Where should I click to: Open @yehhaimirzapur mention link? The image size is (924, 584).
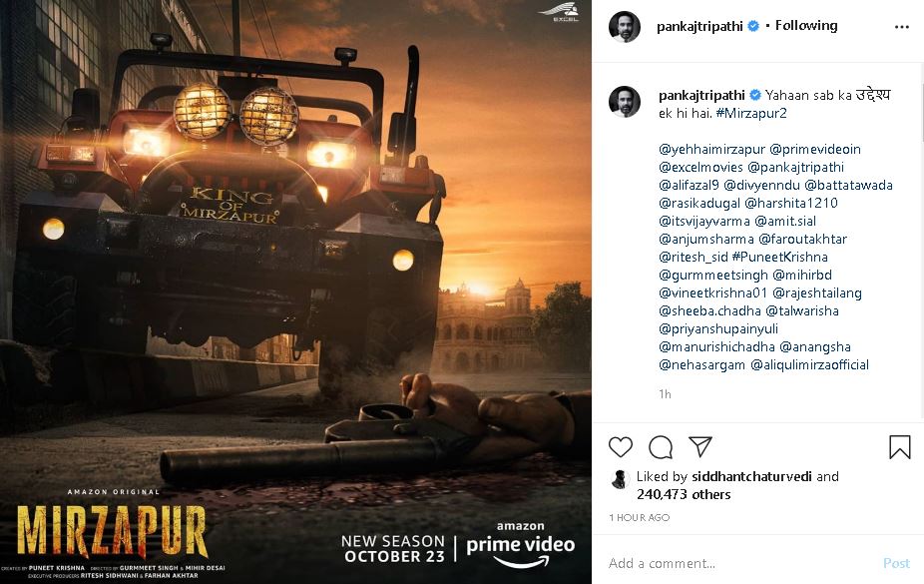[711, 149]
